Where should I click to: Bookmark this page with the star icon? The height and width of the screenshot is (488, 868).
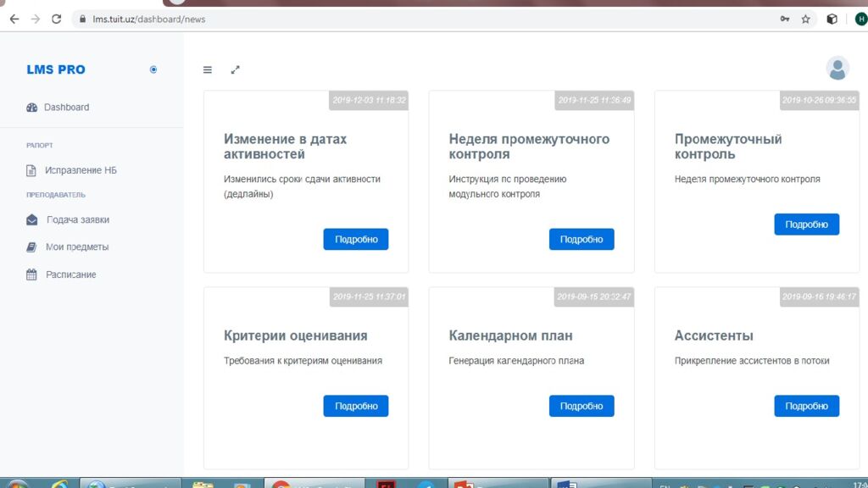(806, 19)
